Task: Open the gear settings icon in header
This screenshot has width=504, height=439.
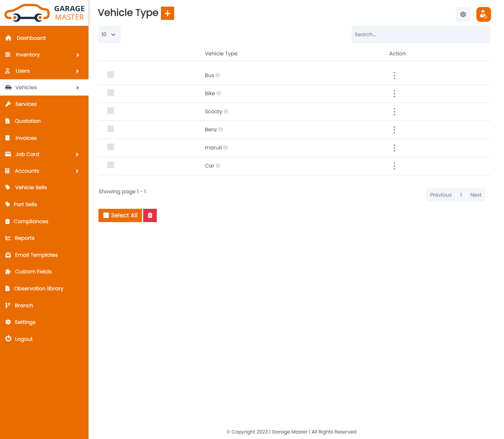Action: click(463, 14)
